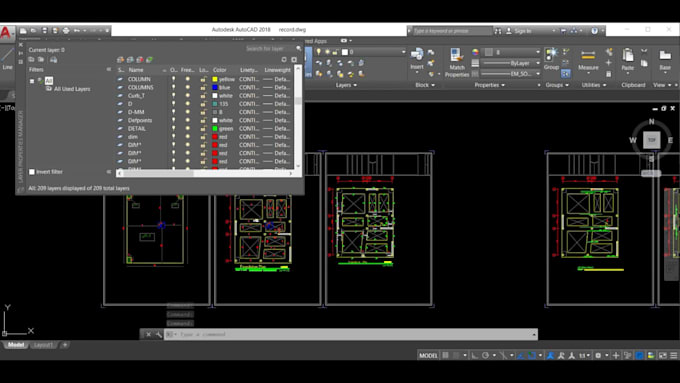Expand the Block panel title dropdown
The height and width of the screenshot is (383, 680).
tap(425, 85)
